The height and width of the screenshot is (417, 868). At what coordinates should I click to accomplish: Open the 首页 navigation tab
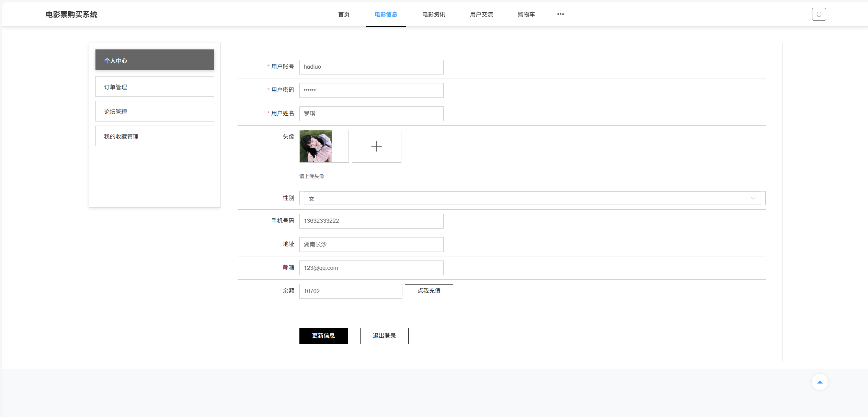pyautogui.click(x=344, y=14)
